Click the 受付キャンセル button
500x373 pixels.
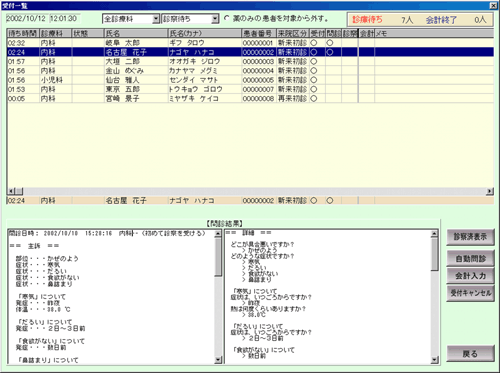[x=470, y=293]
